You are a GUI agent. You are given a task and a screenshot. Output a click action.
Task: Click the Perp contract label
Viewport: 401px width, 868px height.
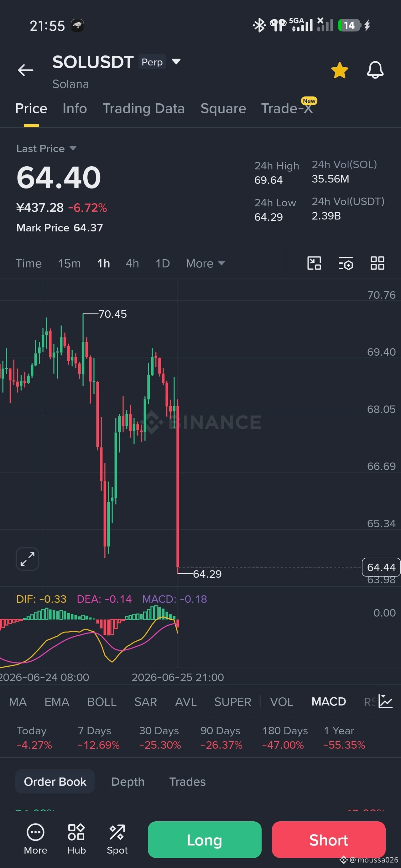(x=152, y=62)
